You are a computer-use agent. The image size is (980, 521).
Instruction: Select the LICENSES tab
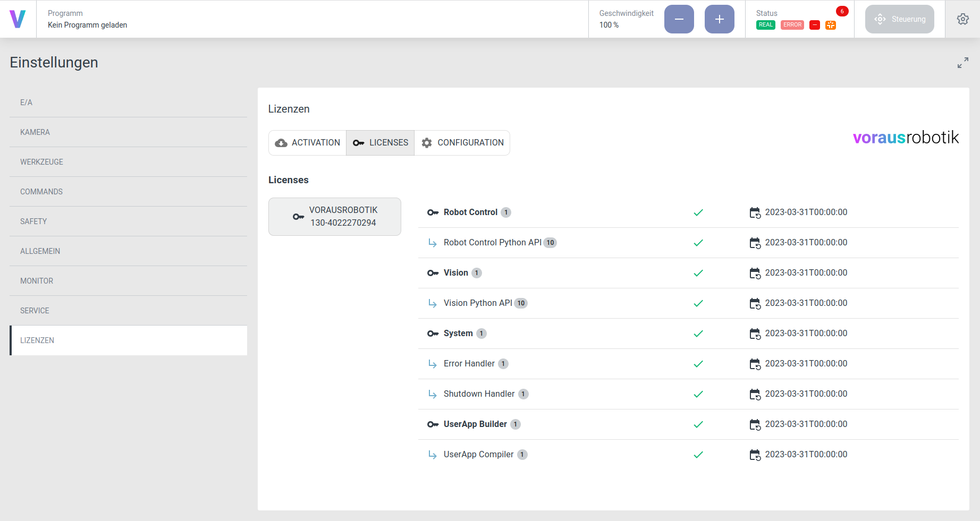380,143
